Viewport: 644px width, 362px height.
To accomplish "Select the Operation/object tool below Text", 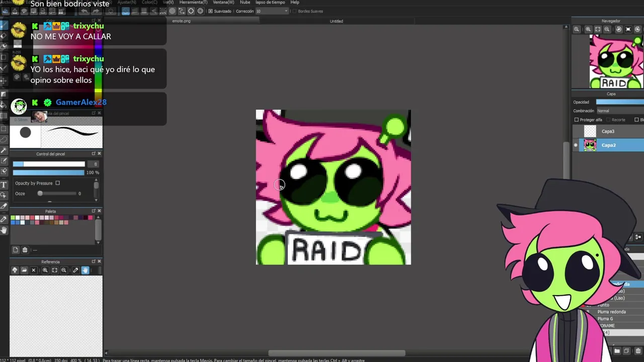I will (x=4, y=196).
